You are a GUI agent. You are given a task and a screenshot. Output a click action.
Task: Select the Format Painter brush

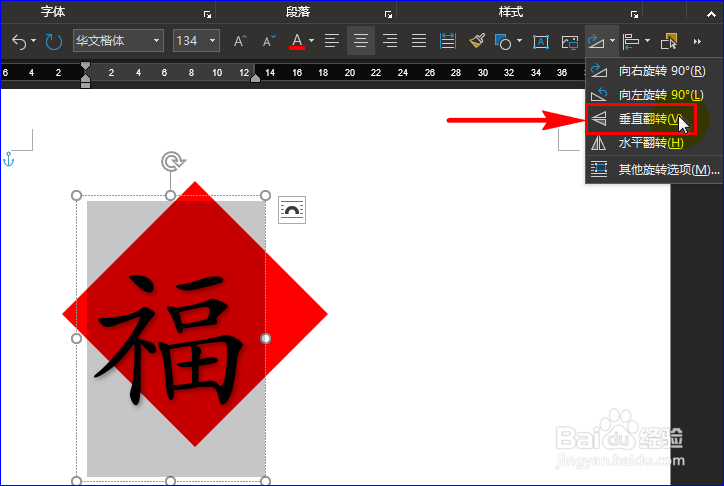477,41
